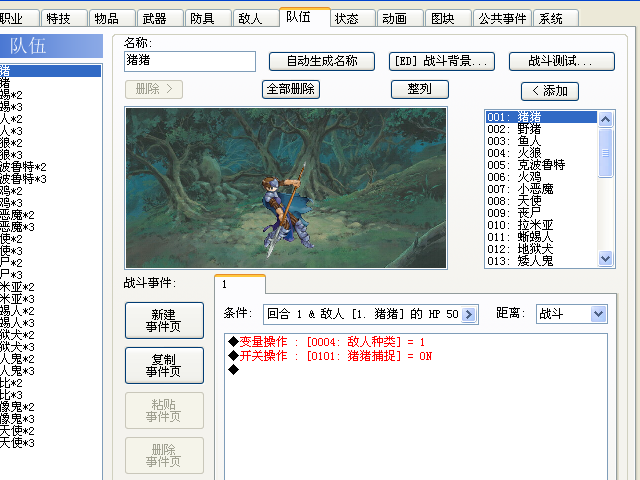
Task: Click the < 添加 button
Action: (550, 91)
